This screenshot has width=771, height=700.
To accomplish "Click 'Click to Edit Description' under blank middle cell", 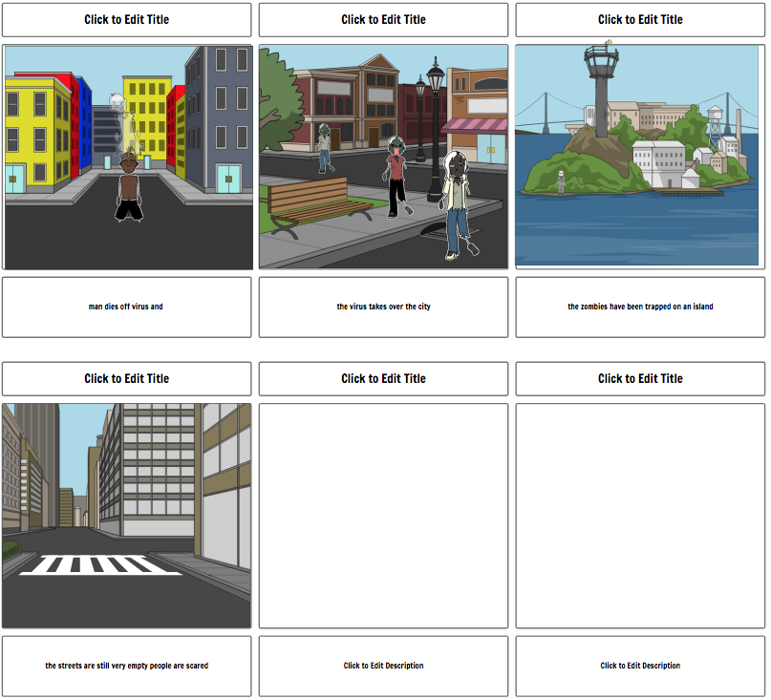I will click(x=383, y=666).
